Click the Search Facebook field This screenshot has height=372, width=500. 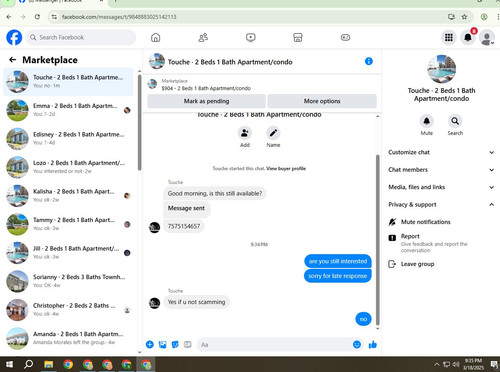pos(81,37)
